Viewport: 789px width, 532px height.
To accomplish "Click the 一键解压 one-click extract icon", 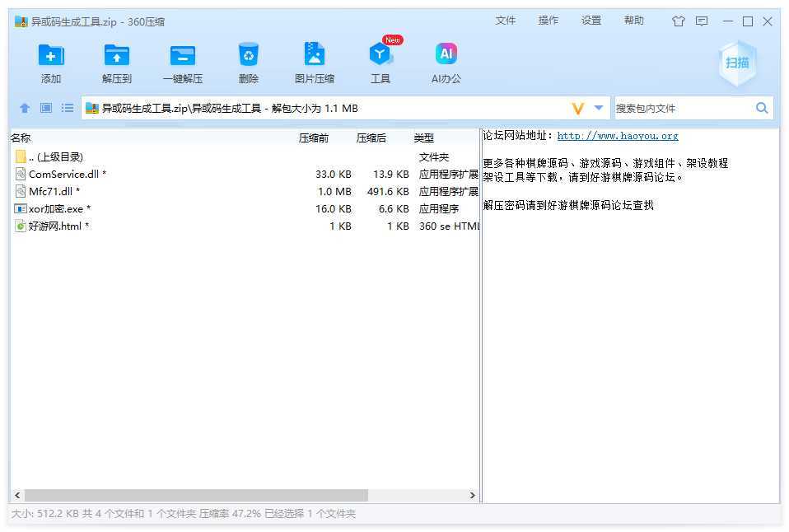I will click(182, 56).
